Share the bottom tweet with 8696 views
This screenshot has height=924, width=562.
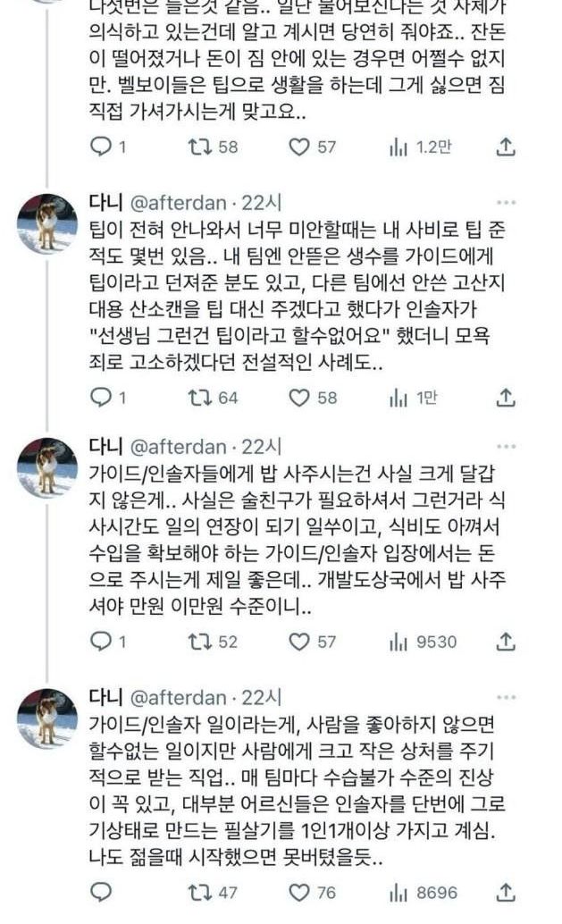click(506, 893)
